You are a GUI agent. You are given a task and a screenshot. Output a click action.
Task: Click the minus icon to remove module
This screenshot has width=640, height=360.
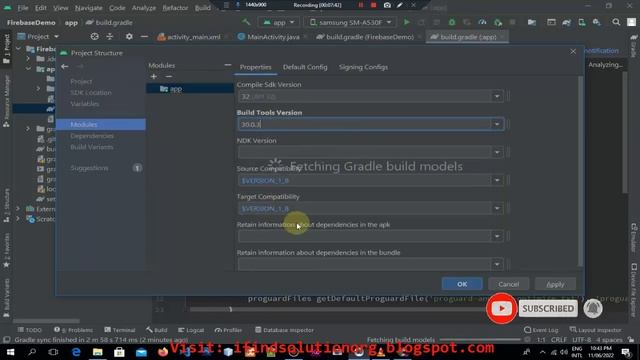click(x=169, y=76)
